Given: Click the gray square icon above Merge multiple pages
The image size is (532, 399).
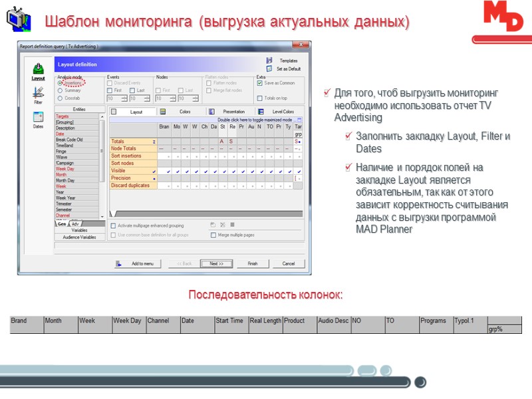Looking at the screenshot, I should [232, 225].
